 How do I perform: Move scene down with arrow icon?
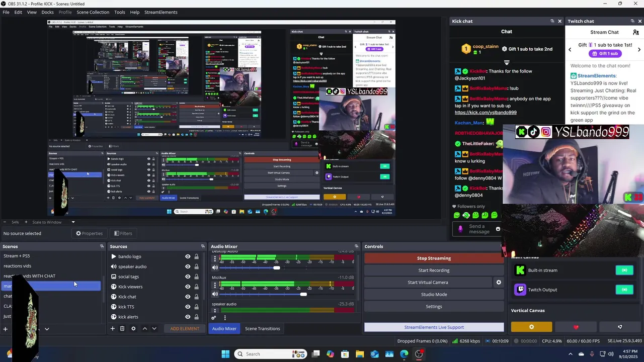(x=47, y=329)
